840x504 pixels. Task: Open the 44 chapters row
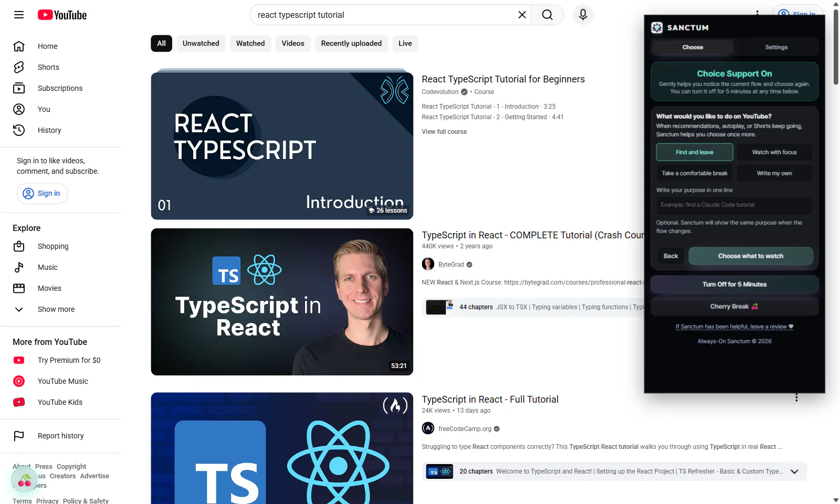click(x=533, y=307)
